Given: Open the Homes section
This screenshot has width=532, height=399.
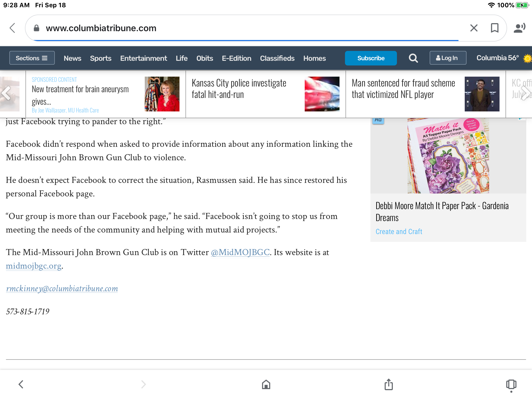Looking at the screenshot, I should pos(314,58).
